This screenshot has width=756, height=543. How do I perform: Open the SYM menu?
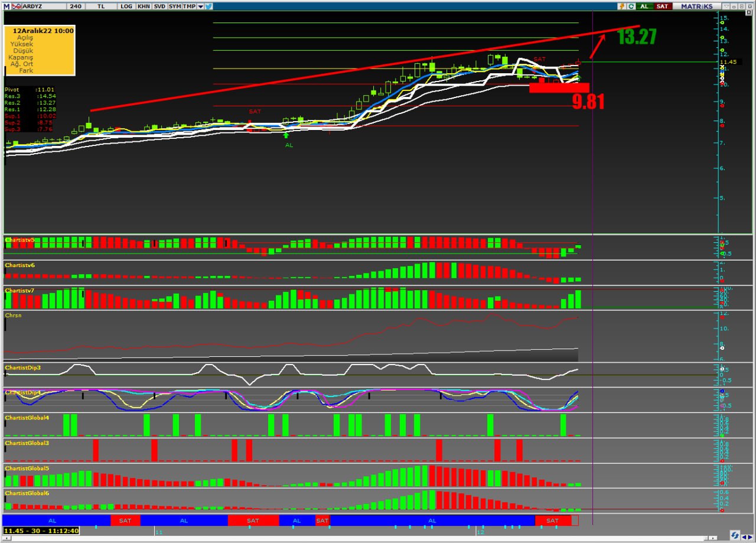point(175,6)
